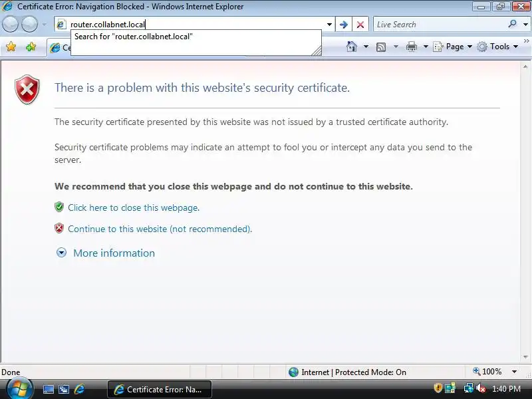
Task: Click Certificate Error taskbar button
Action: point(160,390)
